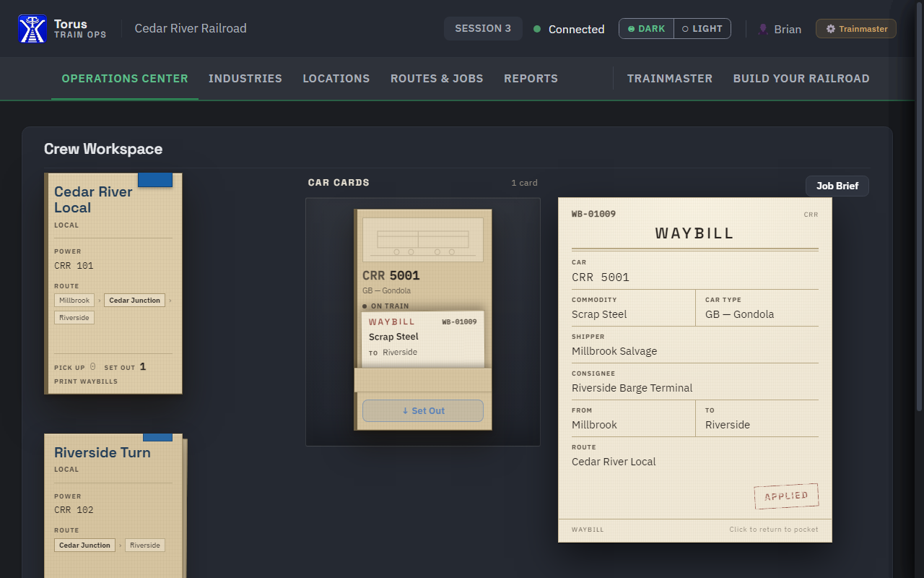Click the Millbrook route chip on Cedar River Local
This screenshot has width=924, height=578.
click(74, 301)
